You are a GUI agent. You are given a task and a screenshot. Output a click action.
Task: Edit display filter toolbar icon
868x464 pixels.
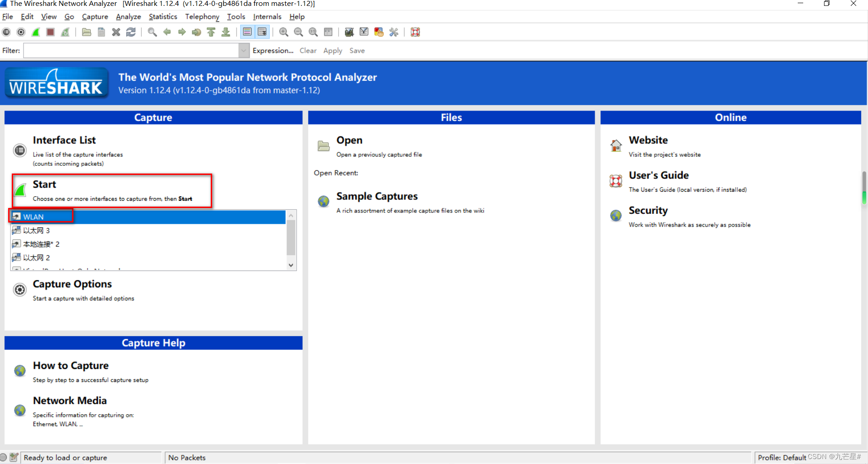(x=364, y=32)
